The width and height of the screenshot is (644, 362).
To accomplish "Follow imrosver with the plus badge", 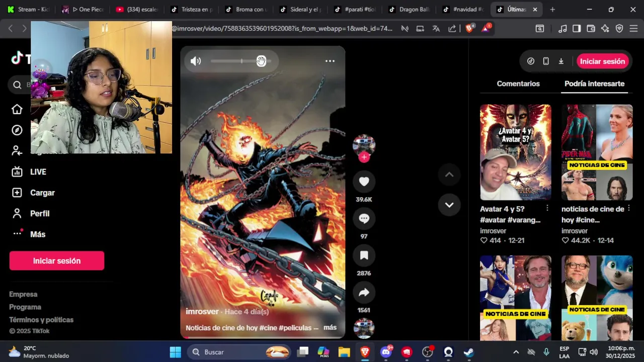I will [364, 157].
